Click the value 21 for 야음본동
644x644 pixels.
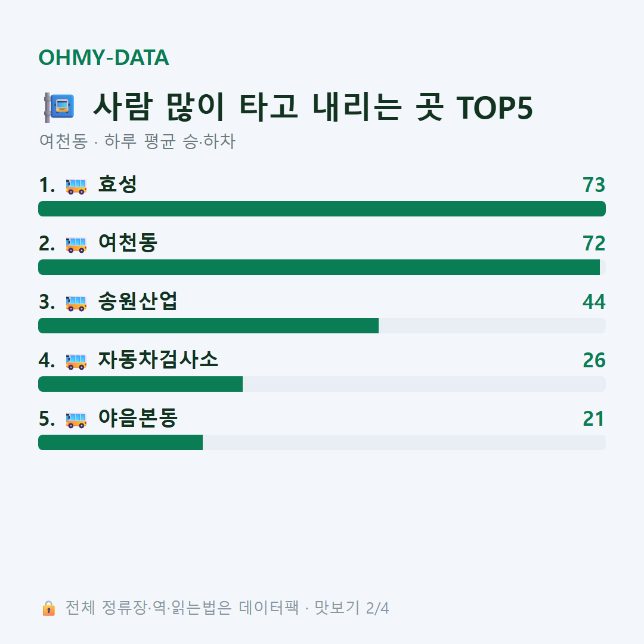tap(594, 419)
